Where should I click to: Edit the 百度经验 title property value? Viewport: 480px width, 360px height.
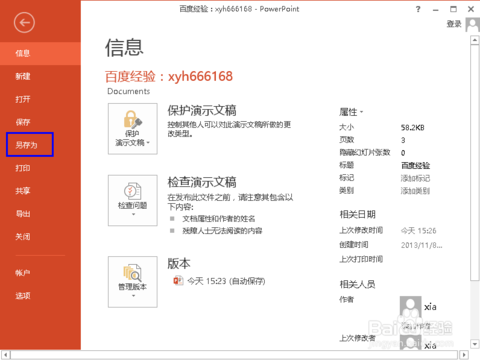(415, 165)
